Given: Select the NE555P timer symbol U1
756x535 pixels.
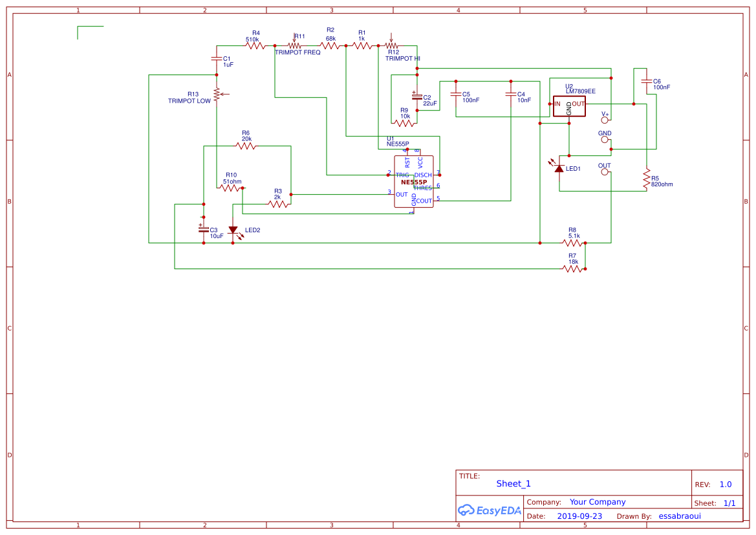Looking at the screenshot, I should (414, 180).
